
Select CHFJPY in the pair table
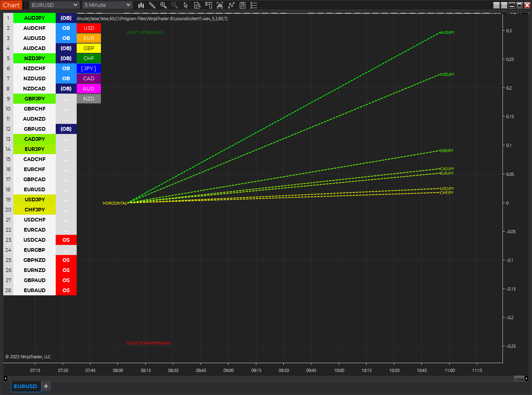(x=34, y=209)
